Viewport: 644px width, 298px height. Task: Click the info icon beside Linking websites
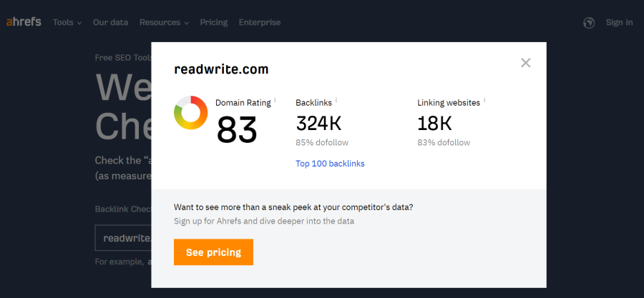click(x=484, y=101)
